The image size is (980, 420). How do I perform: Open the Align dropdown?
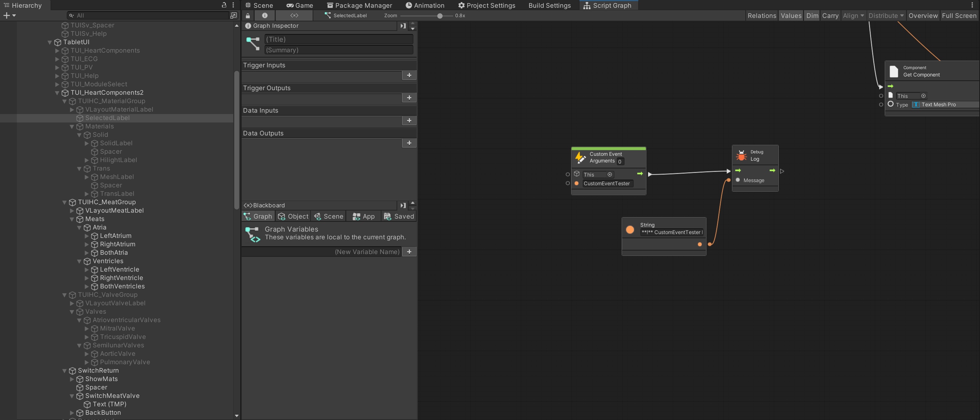853,15
